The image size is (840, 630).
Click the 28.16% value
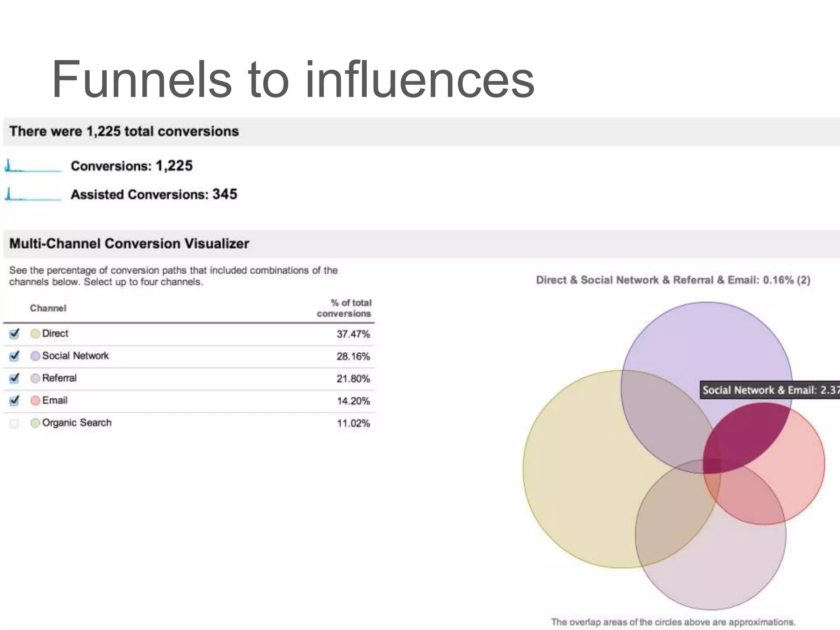click(353, 356)
